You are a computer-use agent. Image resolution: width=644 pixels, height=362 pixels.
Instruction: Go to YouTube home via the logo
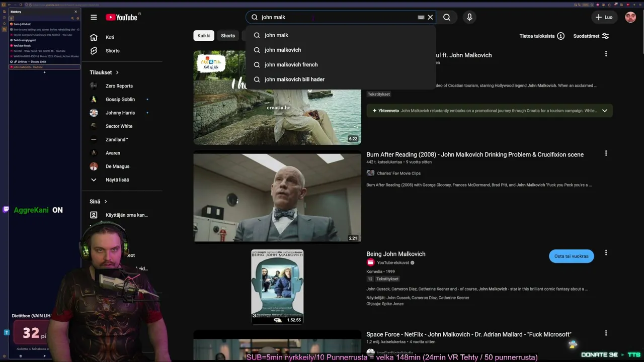121,17
